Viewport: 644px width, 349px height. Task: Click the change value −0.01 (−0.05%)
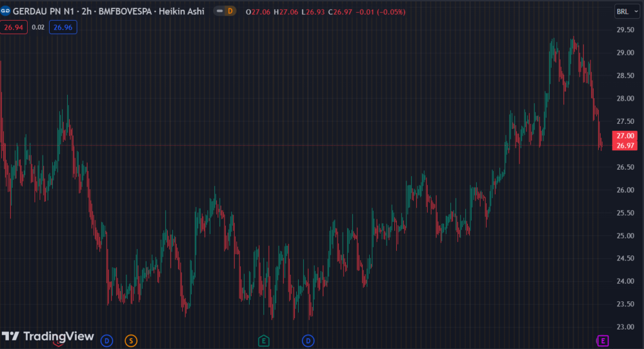pos(380,12)
